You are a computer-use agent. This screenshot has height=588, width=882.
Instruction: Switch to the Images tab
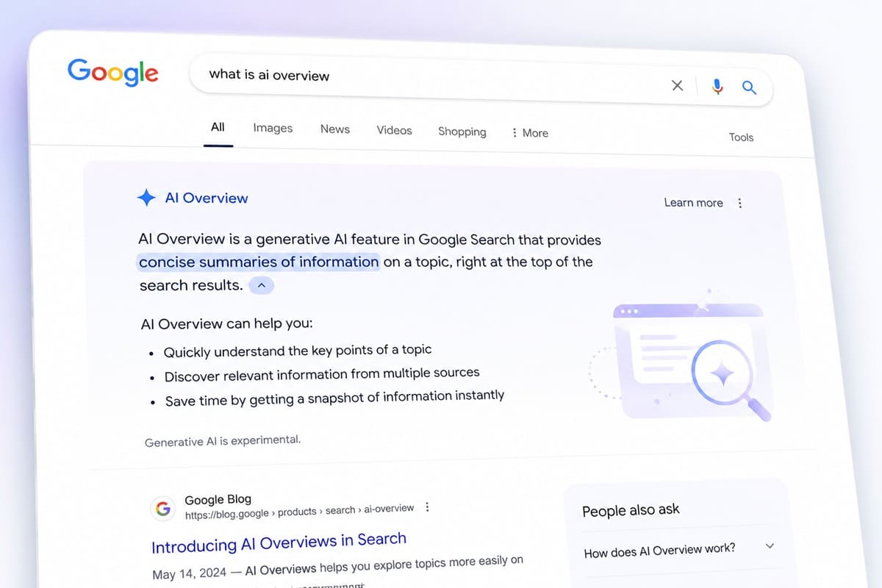click(x=273, y=128)
